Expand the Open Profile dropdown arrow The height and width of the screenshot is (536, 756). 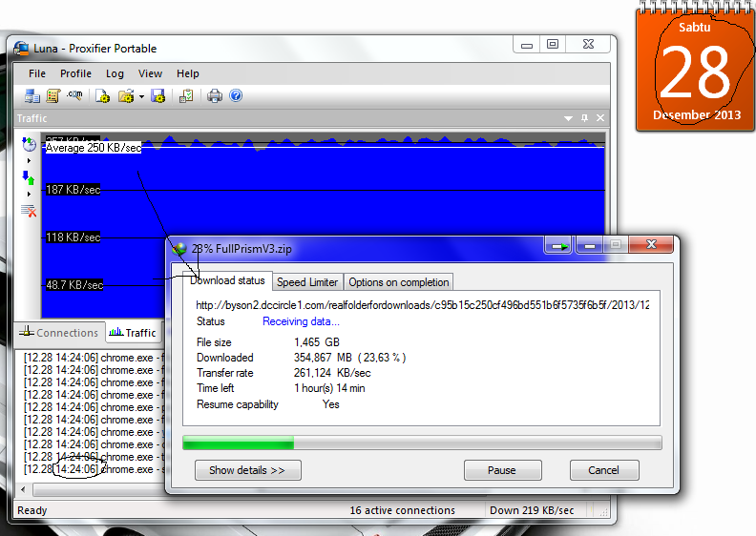pos(141,96)
